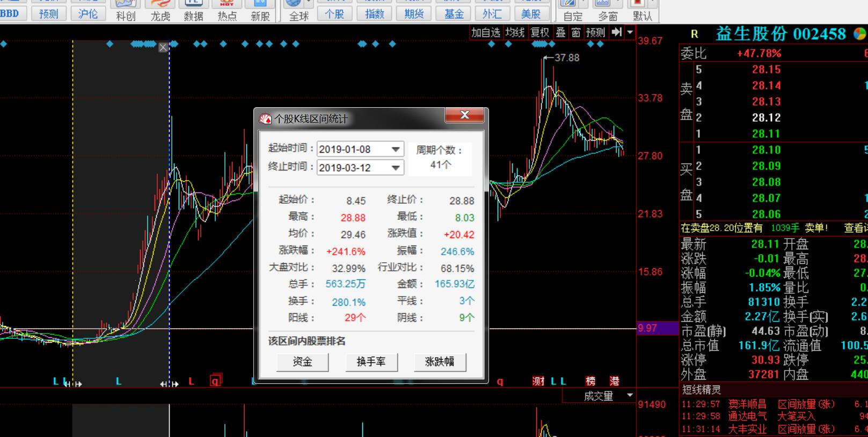Click the 港 marker on the chart timeline
This screenshot has height=437, width=868.
pos(615,381)
